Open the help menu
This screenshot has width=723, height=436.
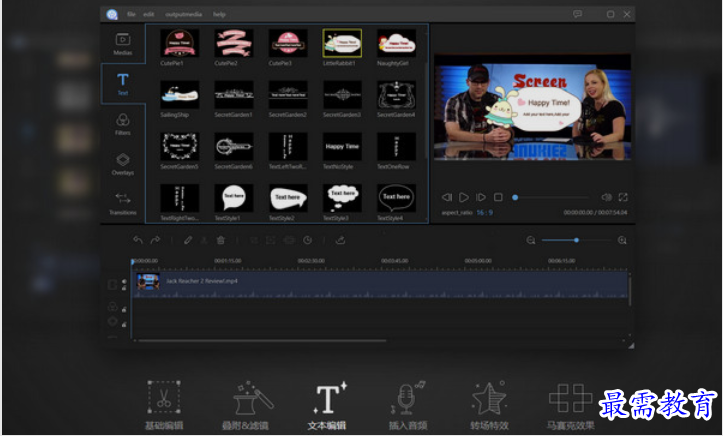[219, 14]
